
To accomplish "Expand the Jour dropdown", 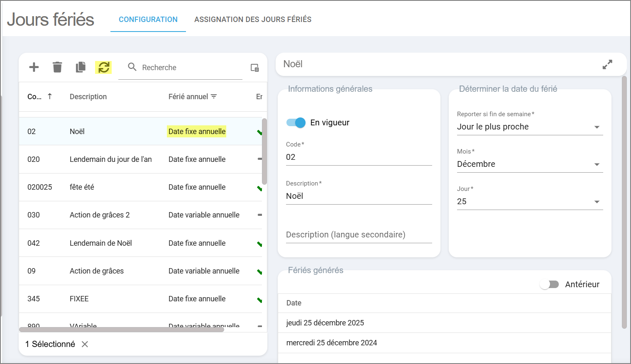I will tap(530, 202).
